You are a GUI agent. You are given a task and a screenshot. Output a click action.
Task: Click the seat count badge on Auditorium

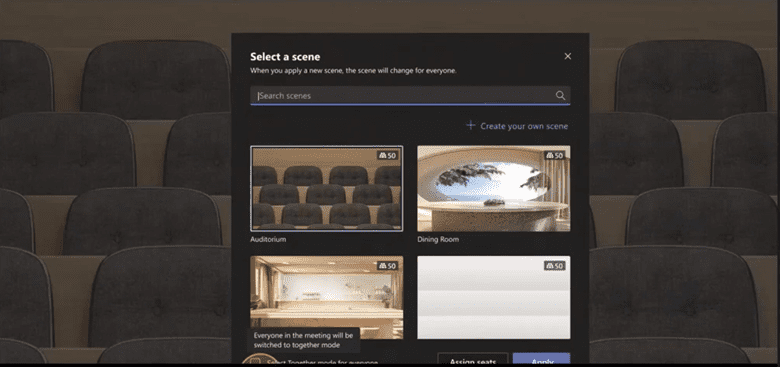pyautogui.click(x=388, y=156)
